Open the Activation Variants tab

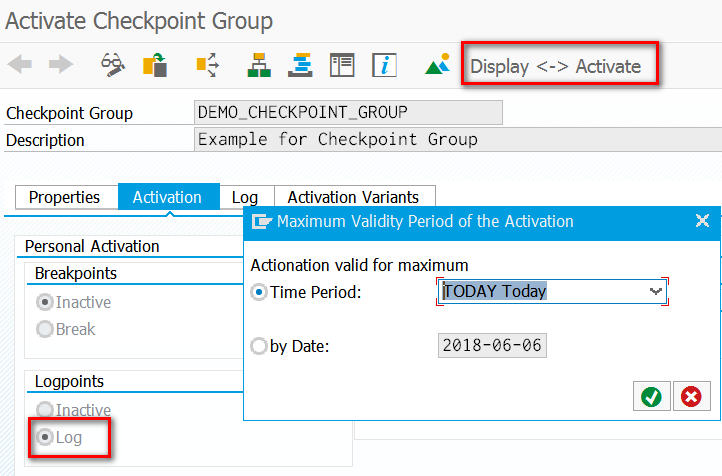click(354, 197)
